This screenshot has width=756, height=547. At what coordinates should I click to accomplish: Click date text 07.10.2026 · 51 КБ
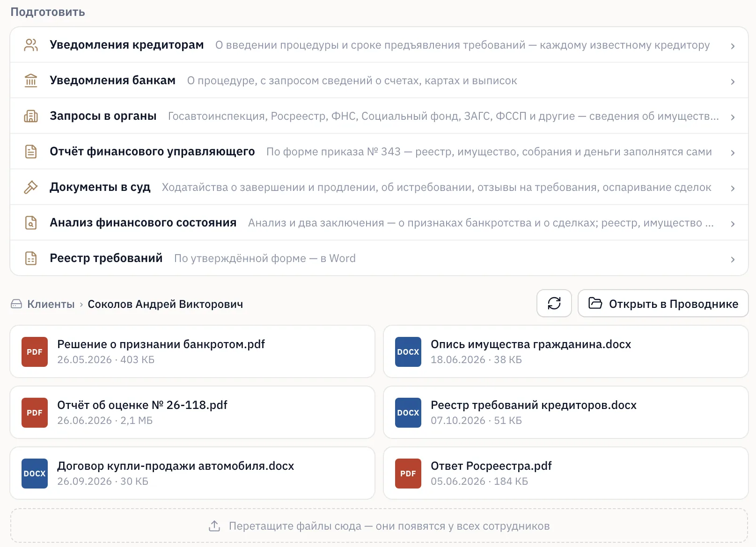(x=476, y=421)
